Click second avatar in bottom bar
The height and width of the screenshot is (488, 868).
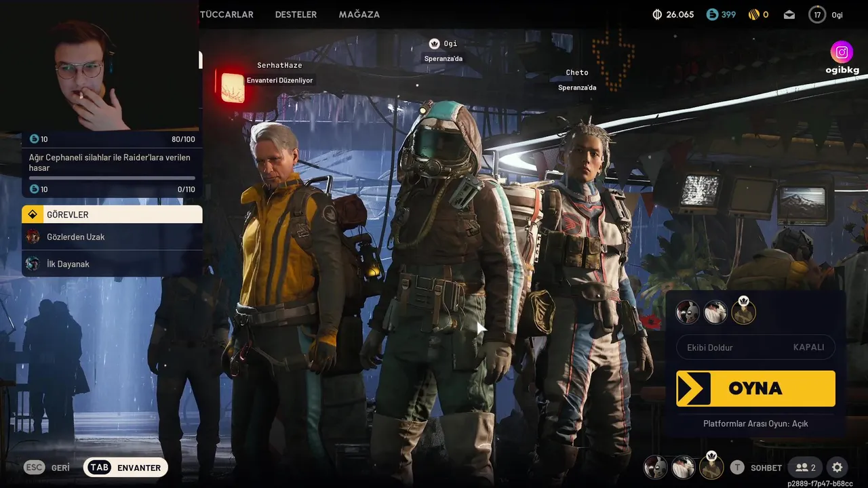click(683, 467)
